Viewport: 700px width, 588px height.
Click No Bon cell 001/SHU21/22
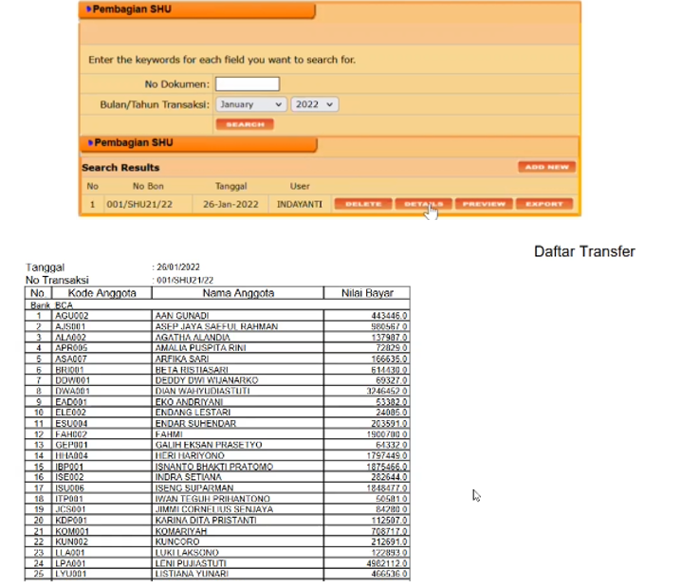pos(139,204)
